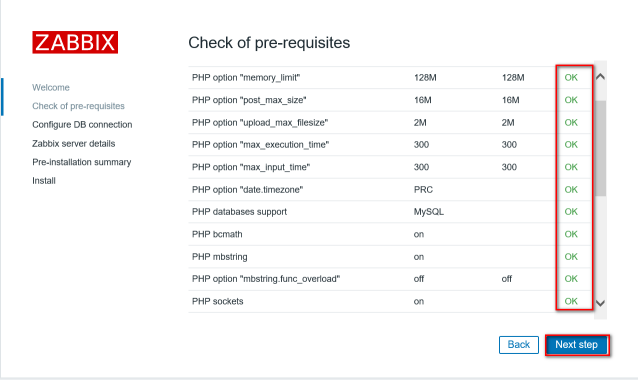Screen dimensions: 638x380
Task: Click the PHP option "date.timezone" row label
Action: [247, 190]
